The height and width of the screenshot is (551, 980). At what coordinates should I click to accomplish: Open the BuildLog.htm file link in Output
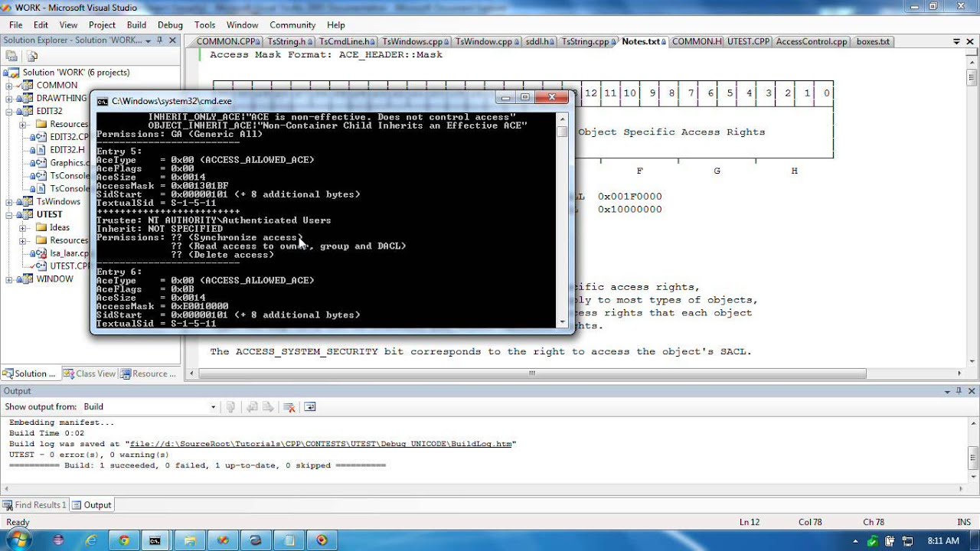(322, 444)
